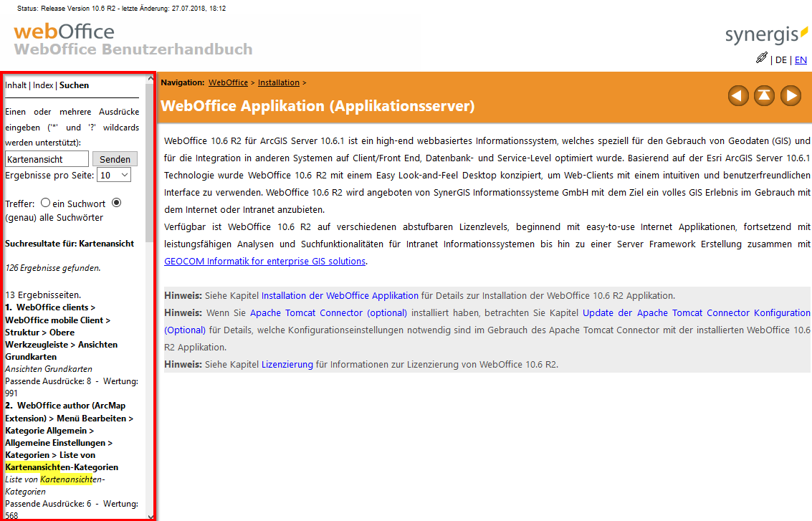
Task: Open 'Installation' in the breadcrumb navigation
Action: pyautogui.click(x=279, y=83)
